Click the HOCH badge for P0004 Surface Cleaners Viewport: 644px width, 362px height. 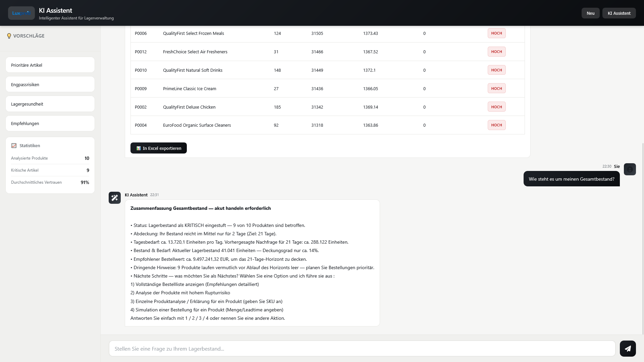496,125
